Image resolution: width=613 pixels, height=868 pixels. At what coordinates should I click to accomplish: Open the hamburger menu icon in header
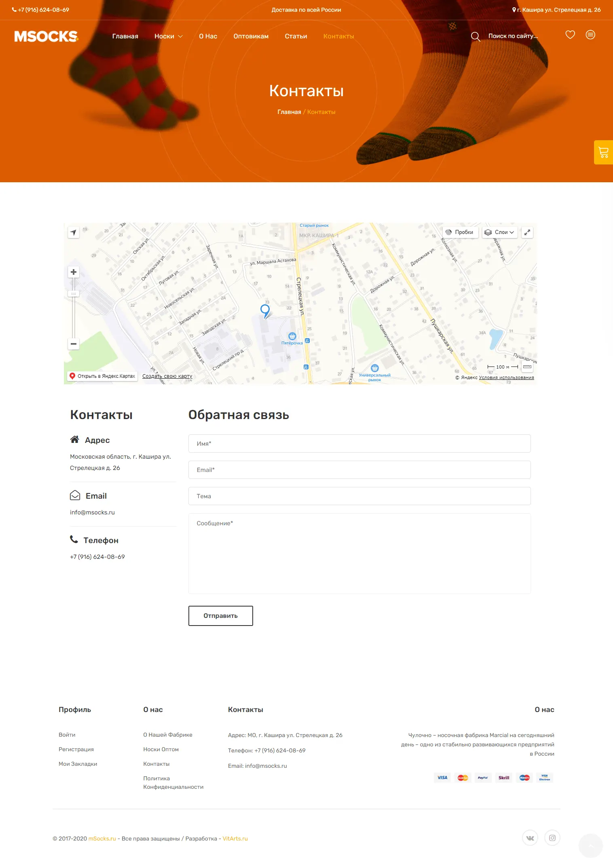[x=590, y=35]
